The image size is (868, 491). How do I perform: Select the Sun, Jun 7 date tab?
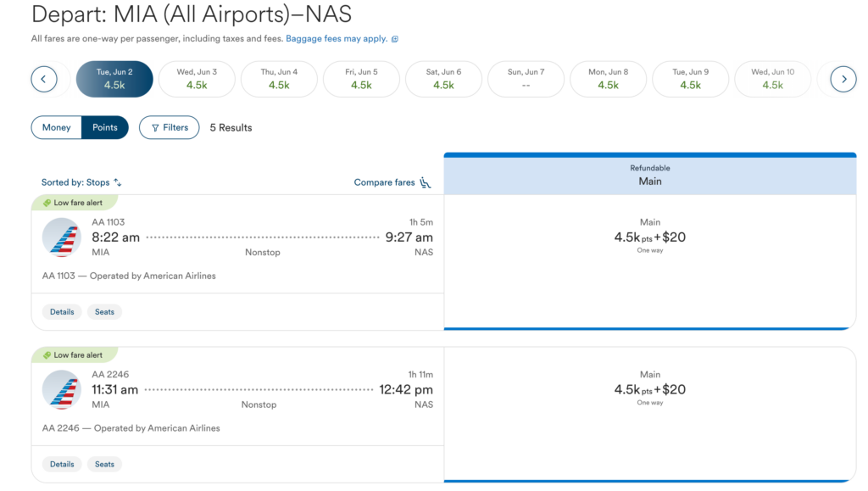526,79
